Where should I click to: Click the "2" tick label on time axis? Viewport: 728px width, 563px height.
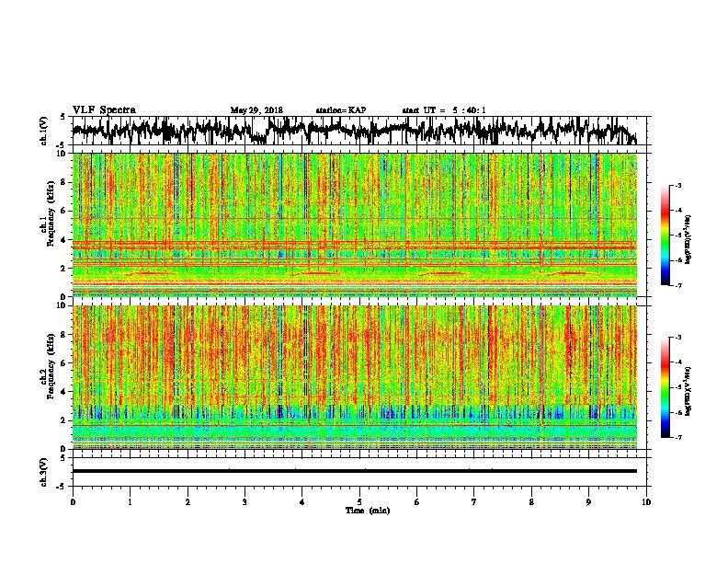(x=188, y=502)
